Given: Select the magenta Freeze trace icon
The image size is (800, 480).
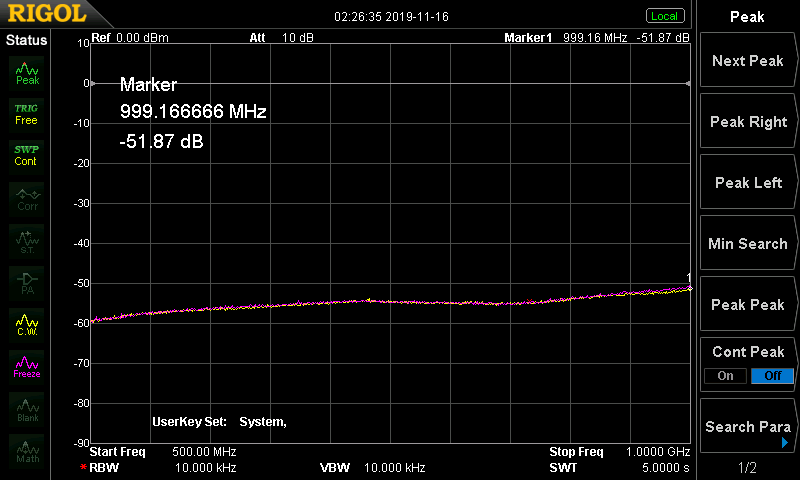Looking at the screenshot, I should pyautogui.click(x=27, y=365).
